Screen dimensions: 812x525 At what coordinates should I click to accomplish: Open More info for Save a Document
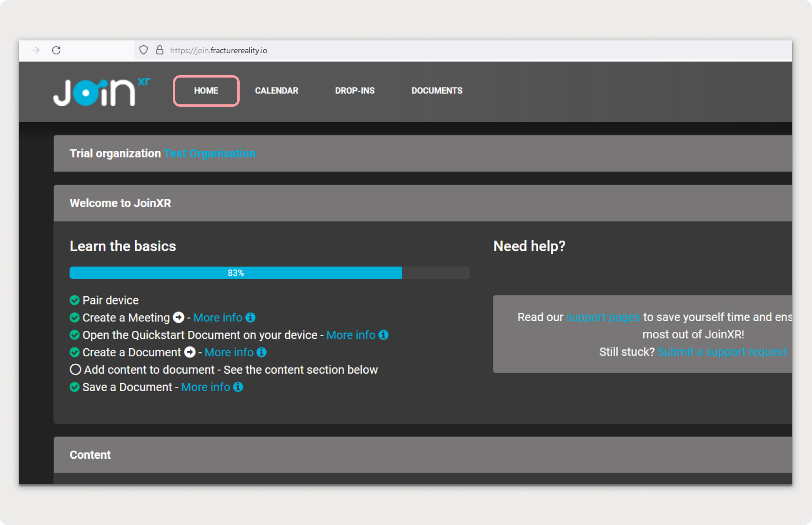(206, 387)
